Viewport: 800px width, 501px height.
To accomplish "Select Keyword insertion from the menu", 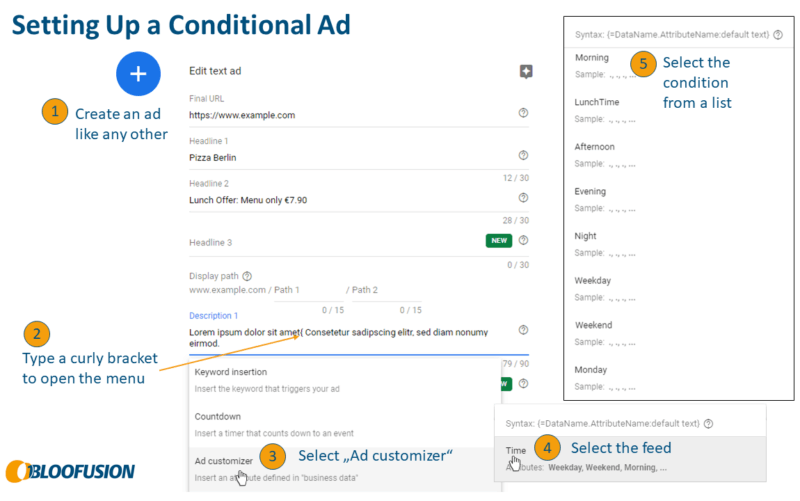I will click(231, 372).
